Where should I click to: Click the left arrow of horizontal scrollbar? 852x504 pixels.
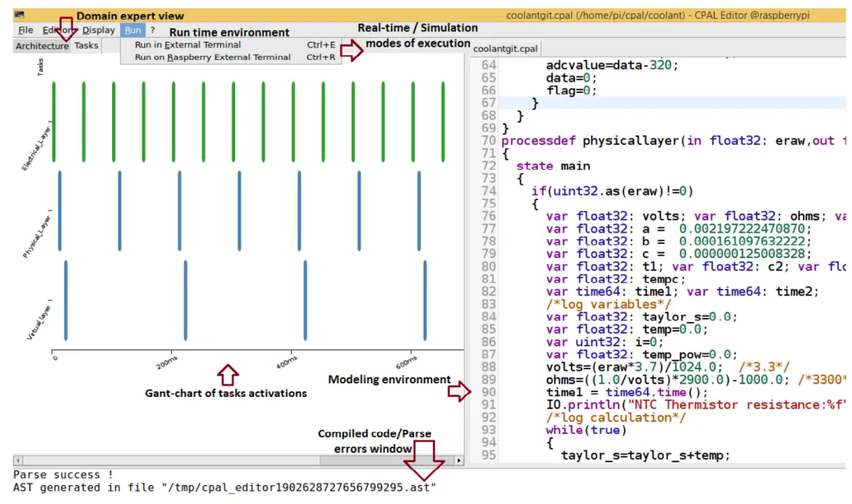click(x=17, y=460)
